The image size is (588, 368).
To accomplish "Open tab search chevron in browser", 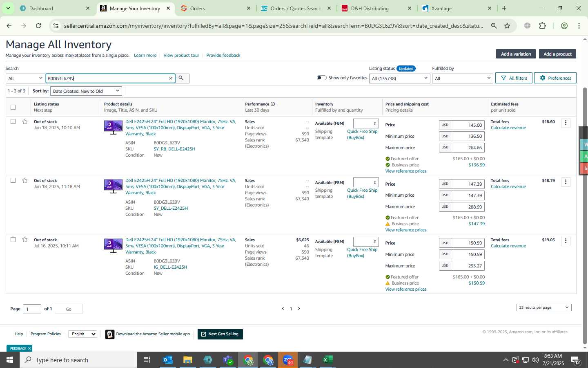I will pos(8,8).
